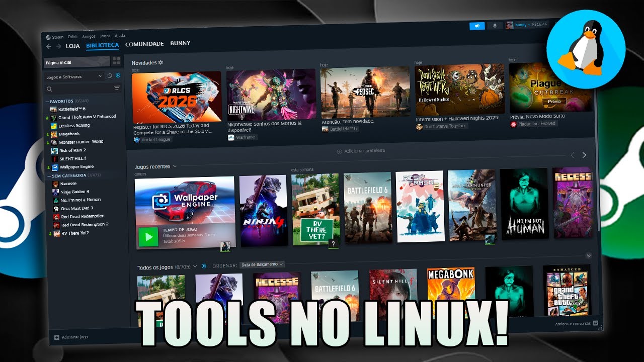Click the Página inicial button

(x=76, y=62)
